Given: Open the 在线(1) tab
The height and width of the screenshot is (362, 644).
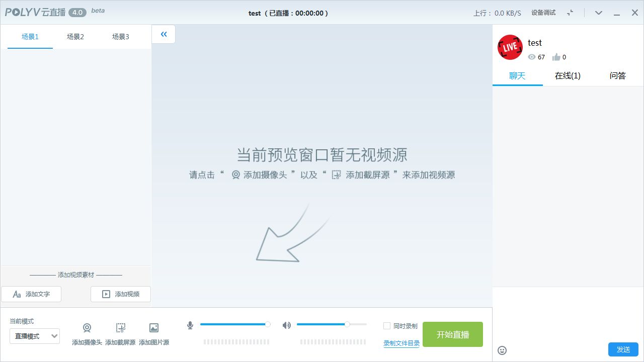Looking at the screenshot, I should 568,76.
